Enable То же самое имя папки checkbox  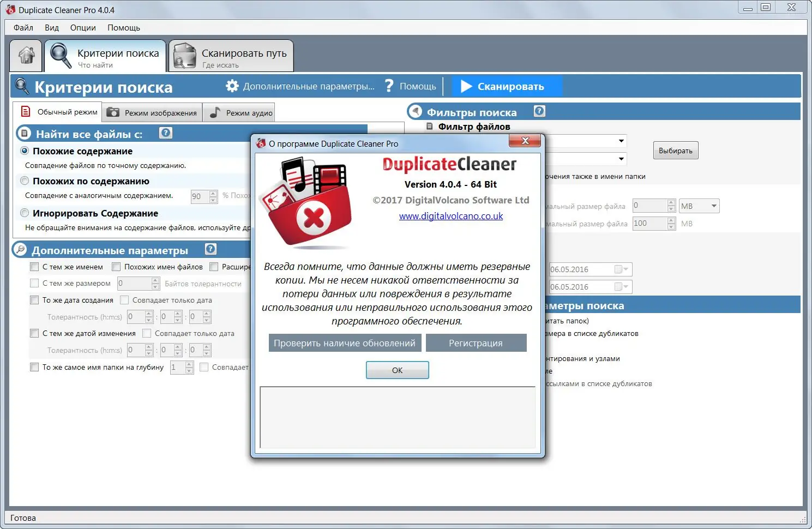(x=34, y=367)
